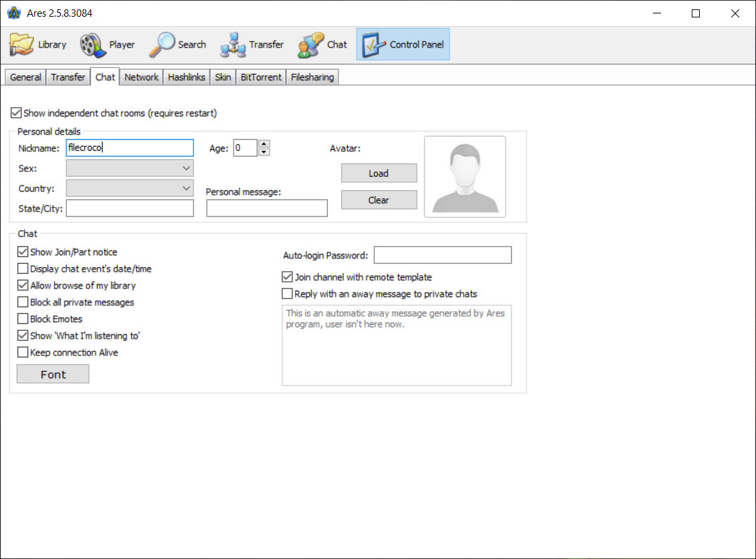This screenshot has height=559, width=756.
Task: Select the Control Panel icon
Action: (x=402, y=44)
